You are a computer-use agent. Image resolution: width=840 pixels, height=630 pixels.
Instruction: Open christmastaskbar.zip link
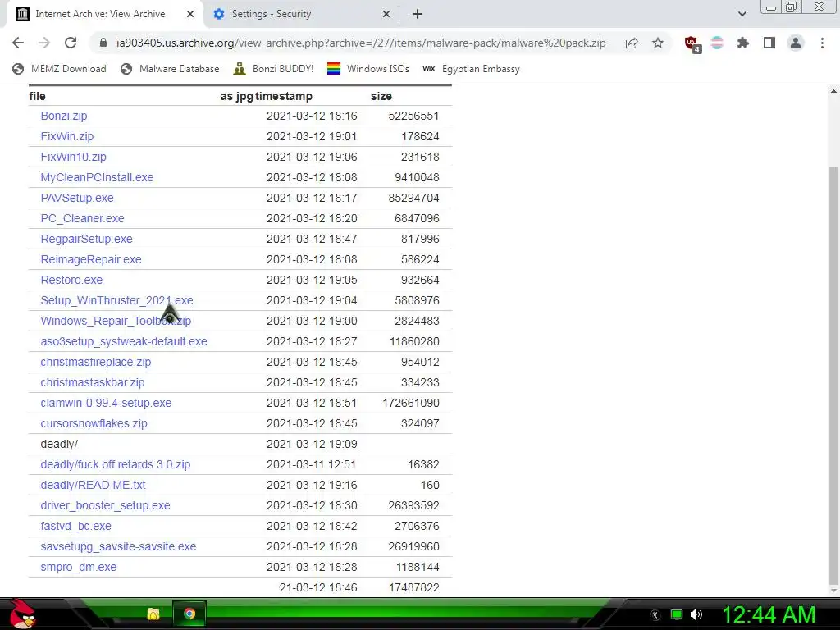(x=93, y=382)
